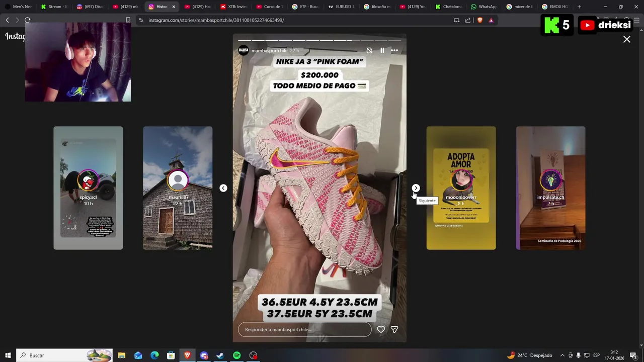Open Steam from the taskbar
The width and height of the screenshot is (644, 362).
click(x=220, y=355)
